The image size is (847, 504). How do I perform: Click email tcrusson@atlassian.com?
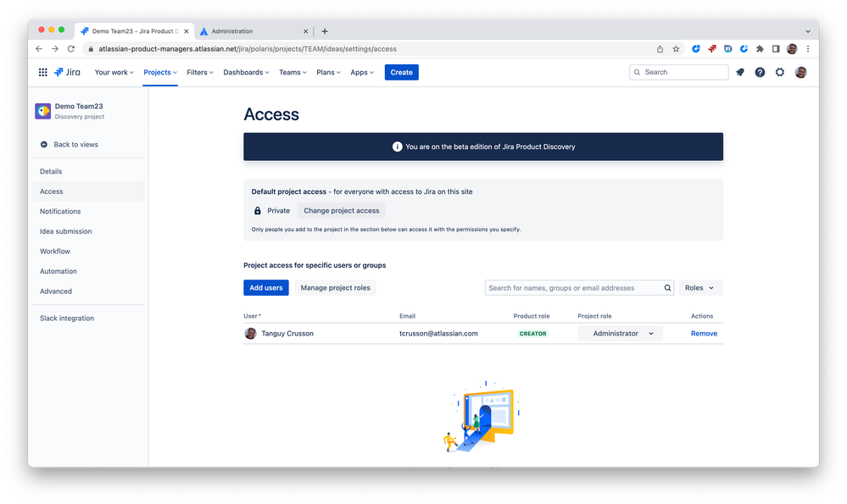[438, 334]
